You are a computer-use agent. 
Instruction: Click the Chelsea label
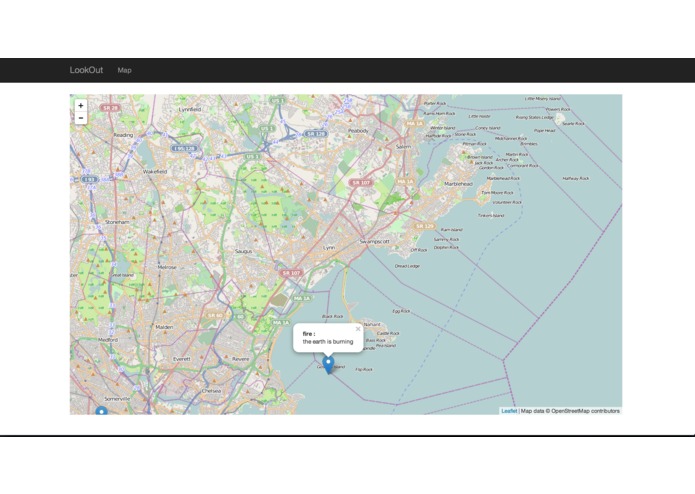tap(211, 391)
